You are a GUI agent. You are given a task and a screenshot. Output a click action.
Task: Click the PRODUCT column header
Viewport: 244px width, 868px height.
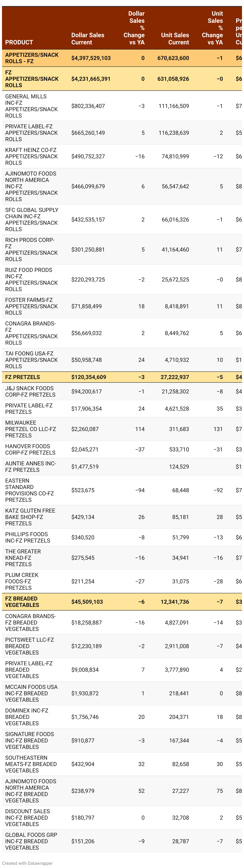[x=19, y=42]
